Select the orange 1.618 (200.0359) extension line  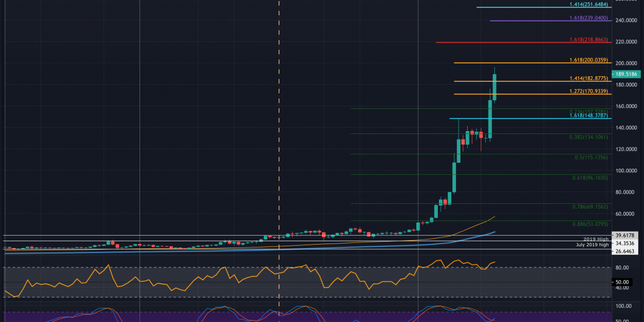pyautogui.click(x=508, y=63)
